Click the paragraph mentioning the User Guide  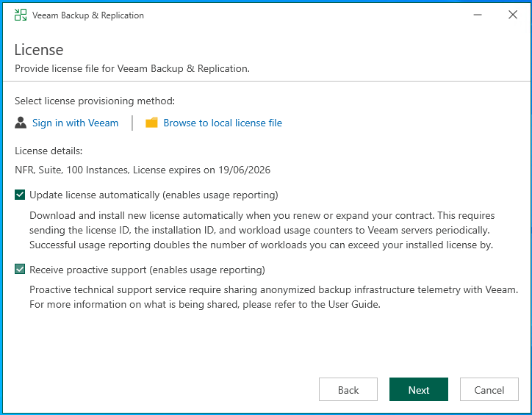pyautogui.click(x=273, y=297)
